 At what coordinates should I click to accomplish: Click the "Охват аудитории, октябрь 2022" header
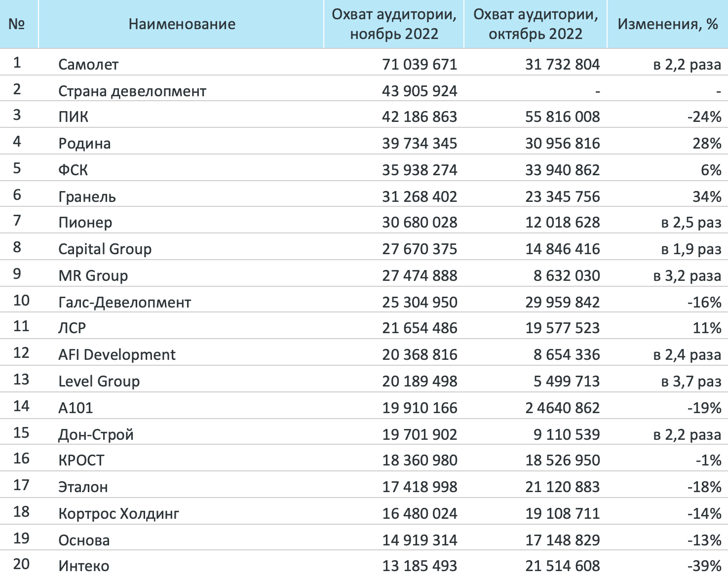click(536, 24)
